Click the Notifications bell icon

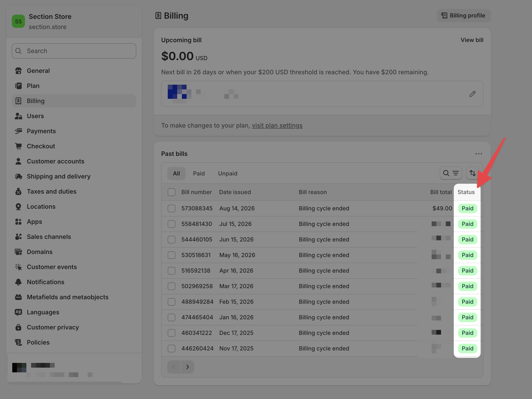tap(18, 282)
